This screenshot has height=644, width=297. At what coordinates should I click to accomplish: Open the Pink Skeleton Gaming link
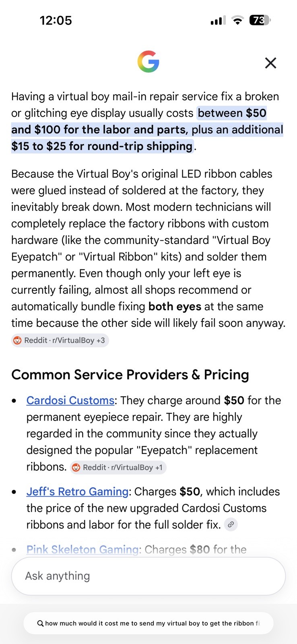[82, 549]
